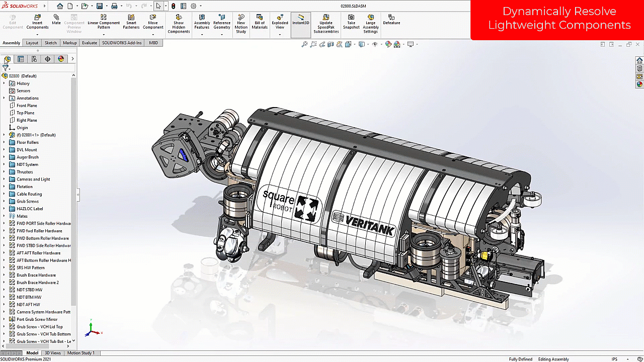Select the Mate tool
The height and width of the screenshot is (362, 644).
(x=56, y=20)
